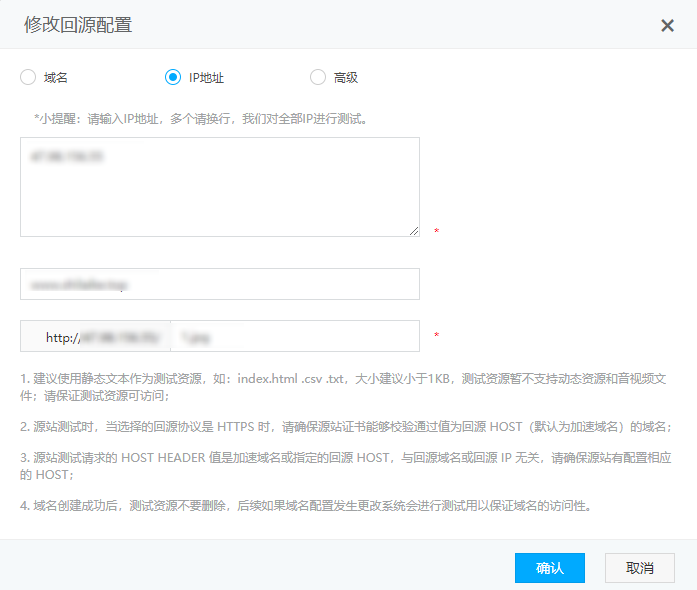Focus the origin HOST domain input field
This screenshot has width=697, height=590.
pyautogui.click(x=219, y=284)
